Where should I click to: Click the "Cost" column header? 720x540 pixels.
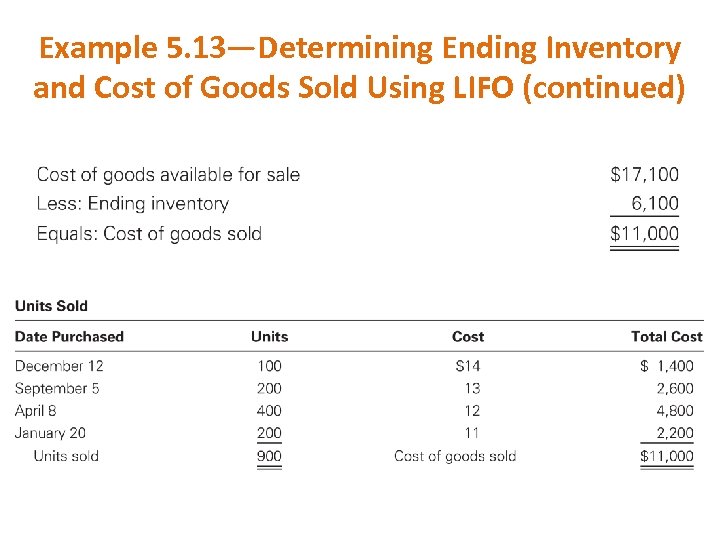click(x=468, y=337)
